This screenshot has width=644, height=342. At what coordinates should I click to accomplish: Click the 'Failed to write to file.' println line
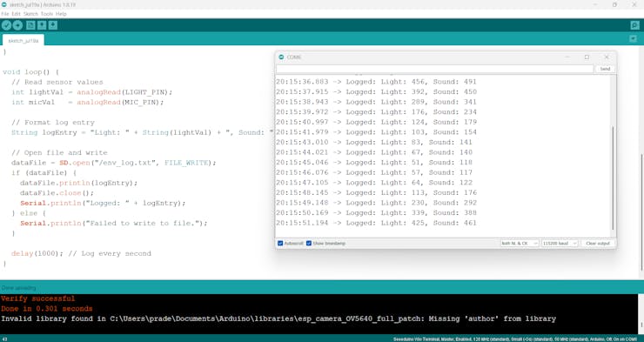click(x=114, y=224)
